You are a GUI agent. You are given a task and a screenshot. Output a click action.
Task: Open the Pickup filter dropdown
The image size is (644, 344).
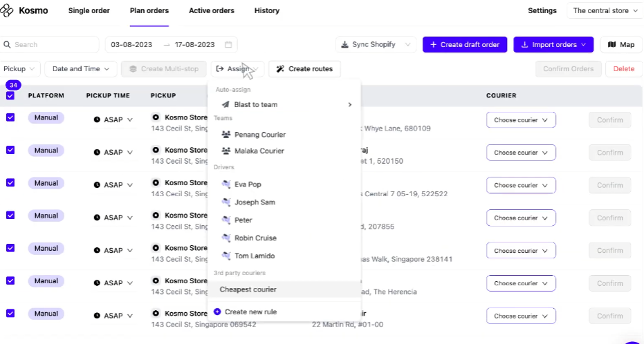click(19, 69)
